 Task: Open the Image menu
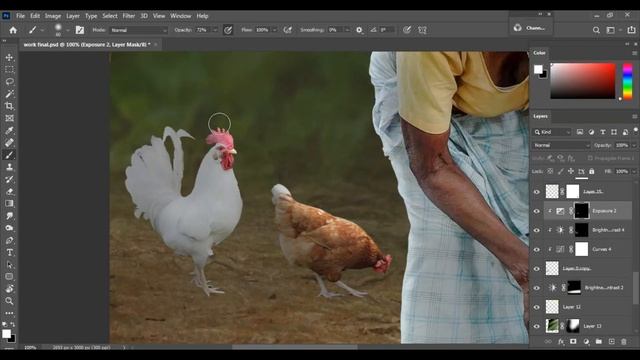[x=53, y=16]
